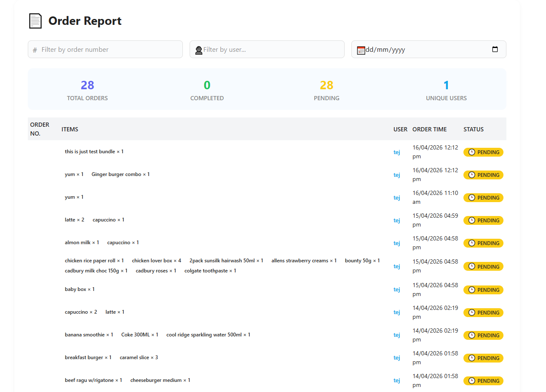This screenshot has height=392, width=546.
Task: Click item 'bounty 50g × 1'
Action: pos(362,261)
